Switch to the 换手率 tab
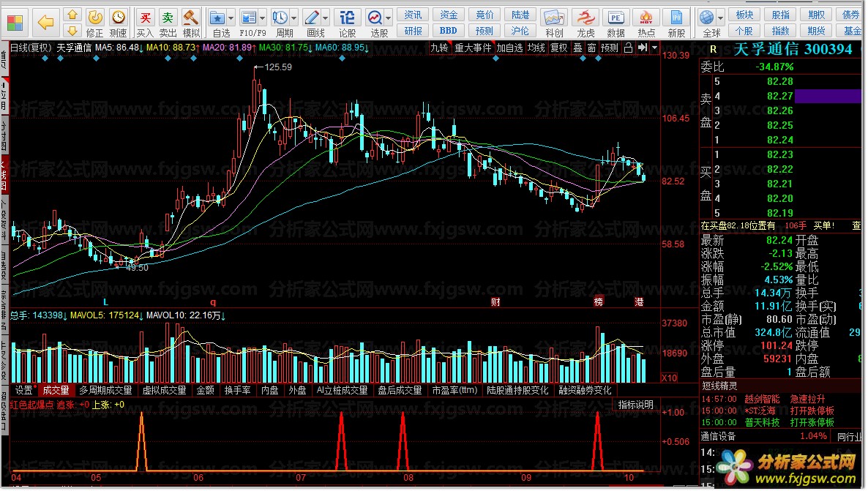The width and height of the screenshot is (868, 491). (237, 390)
